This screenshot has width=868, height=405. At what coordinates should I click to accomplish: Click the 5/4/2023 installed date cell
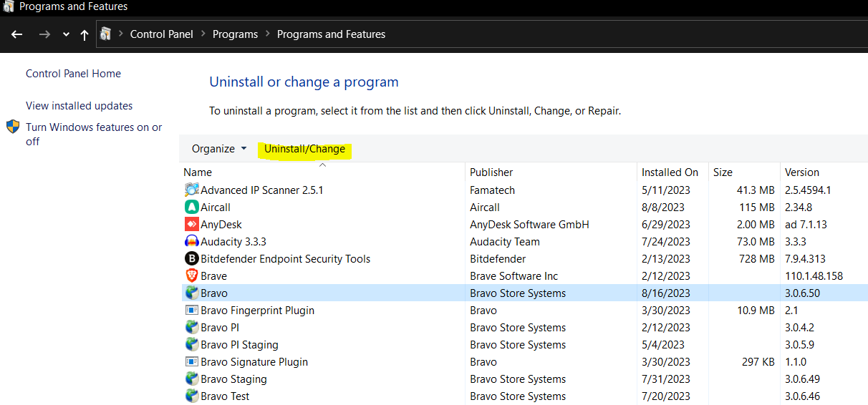(x=663, y=345)
